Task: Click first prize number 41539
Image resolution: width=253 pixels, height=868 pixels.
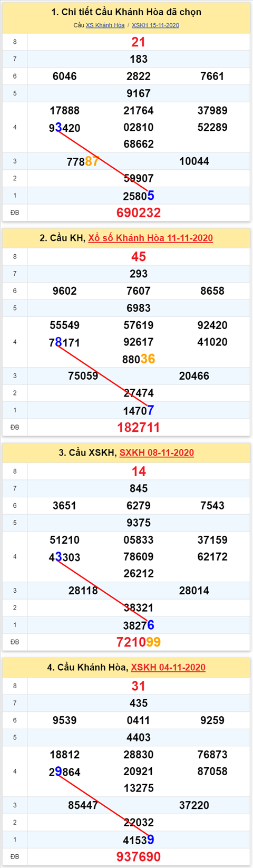Action: pos(139,840)
